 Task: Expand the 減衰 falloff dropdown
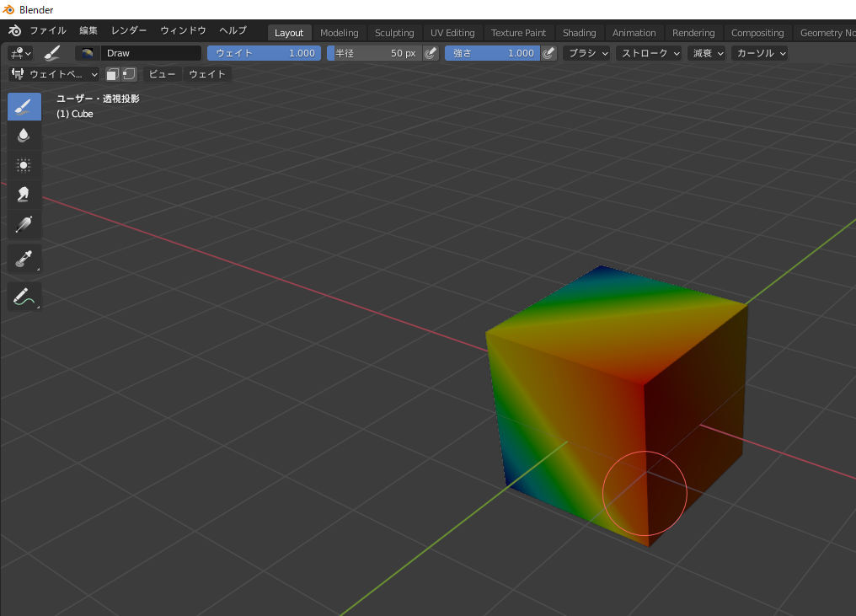coord(708,53)
